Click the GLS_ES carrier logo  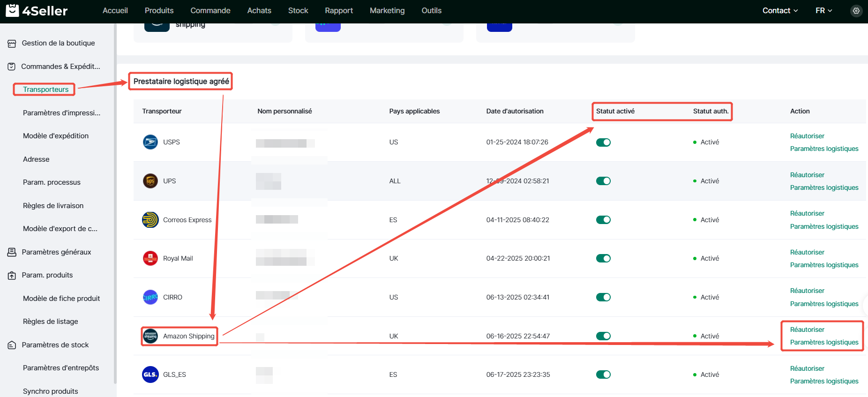(x=150, y=375)
